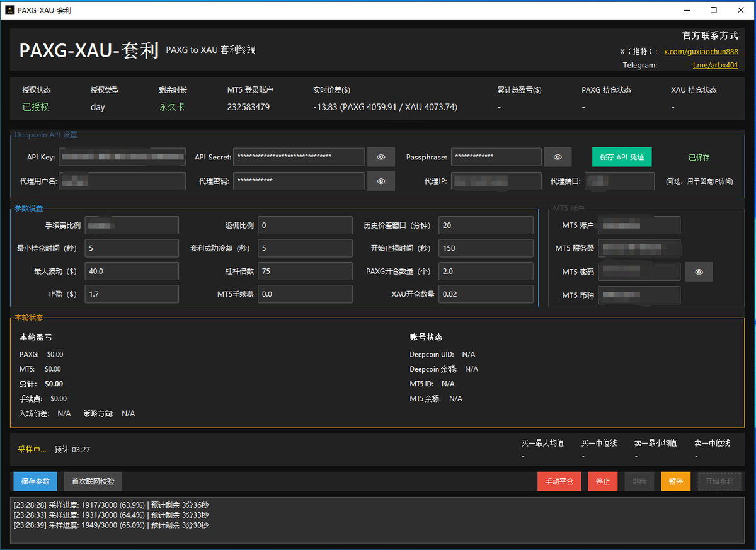Open the x.com/guxiaochun888 link
This screenshot has height=550, width=756.
[701, 52]
